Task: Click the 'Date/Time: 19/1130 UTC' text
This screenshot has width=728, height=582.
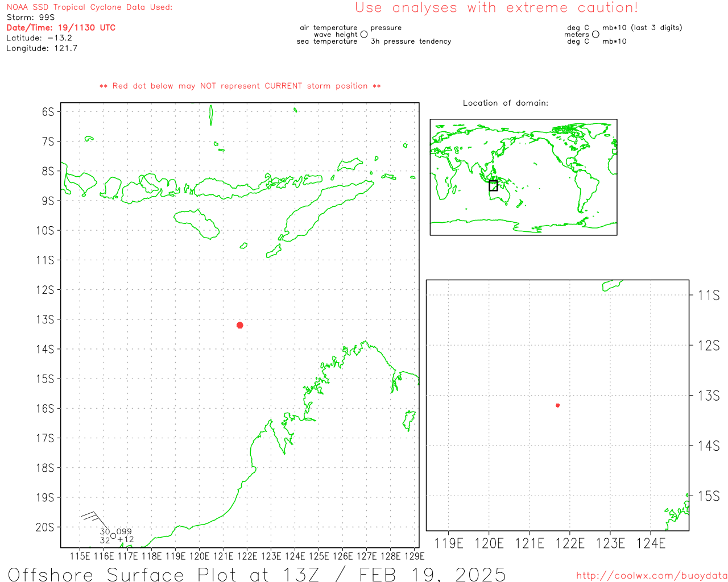Action: click(x=61, y=27)
